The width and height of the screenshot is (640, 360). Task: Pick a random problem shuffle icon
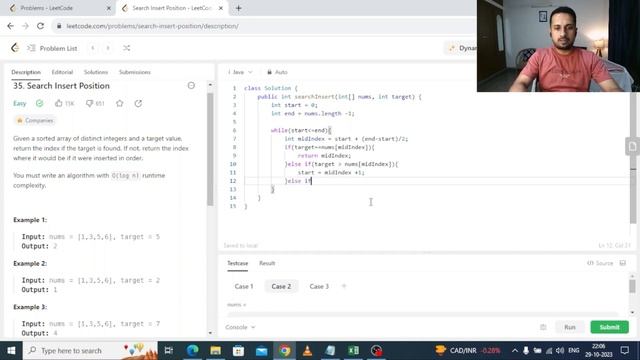127,48
